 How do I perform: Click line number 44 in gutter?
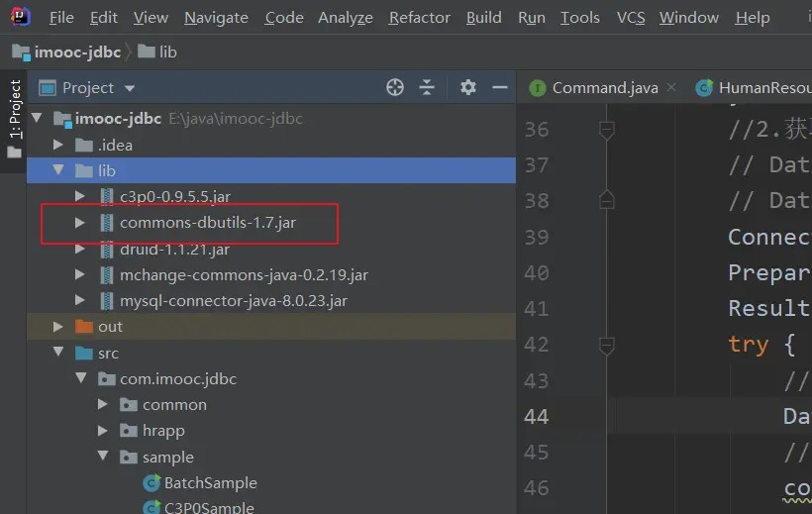(x=537, y=417)
